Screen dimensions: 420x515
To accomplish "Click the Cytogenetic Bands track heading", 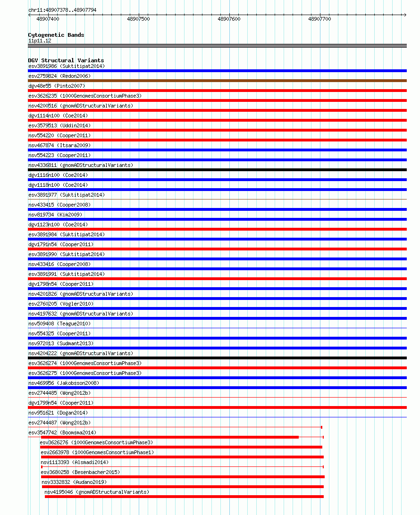I will (56, 35).
